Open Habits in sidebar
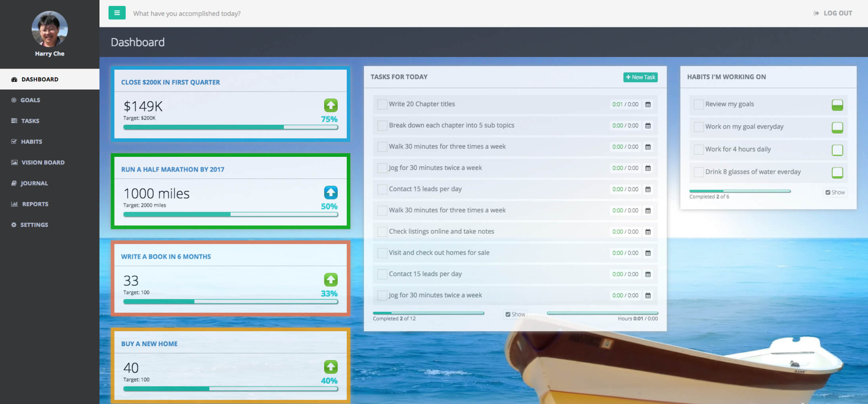This screenshot has height=404, width=868. pyautogui.click(x=50, y=141)
